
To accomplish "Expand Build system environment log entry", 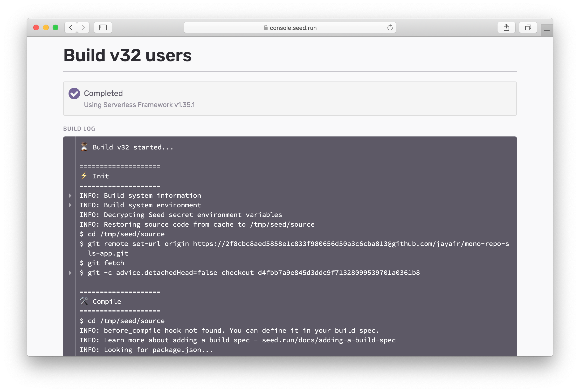I will (x=70, y=205).
